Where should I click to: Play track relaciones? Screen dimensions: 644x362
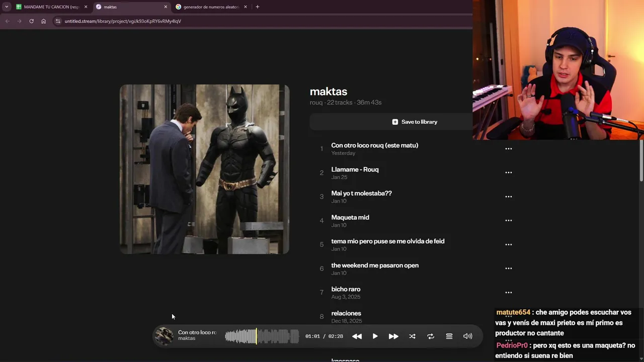(346, 313)
